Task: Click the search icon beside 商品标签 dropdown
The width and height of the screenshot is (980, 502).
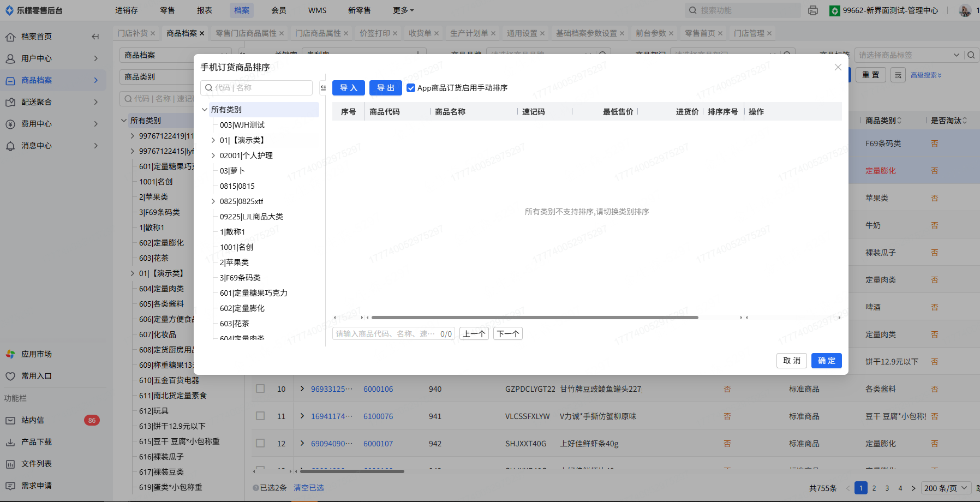Action: (x=971, y=55)
